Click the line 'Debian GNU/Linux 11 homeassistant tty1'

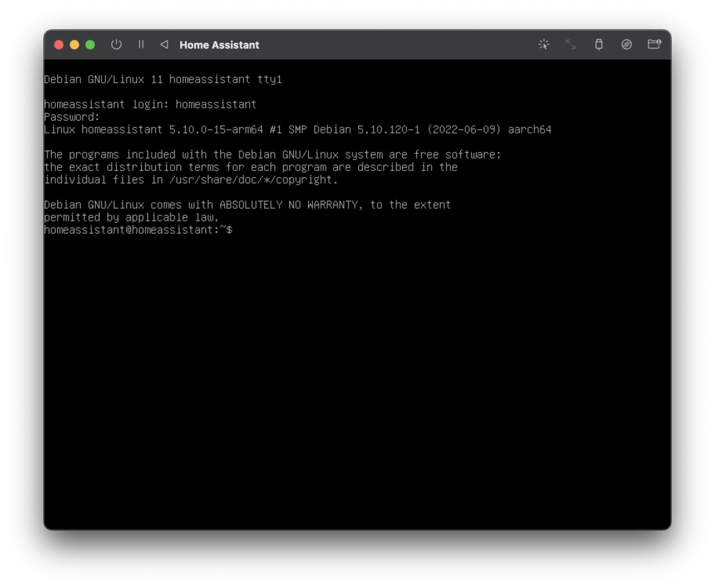coord(163,80)
